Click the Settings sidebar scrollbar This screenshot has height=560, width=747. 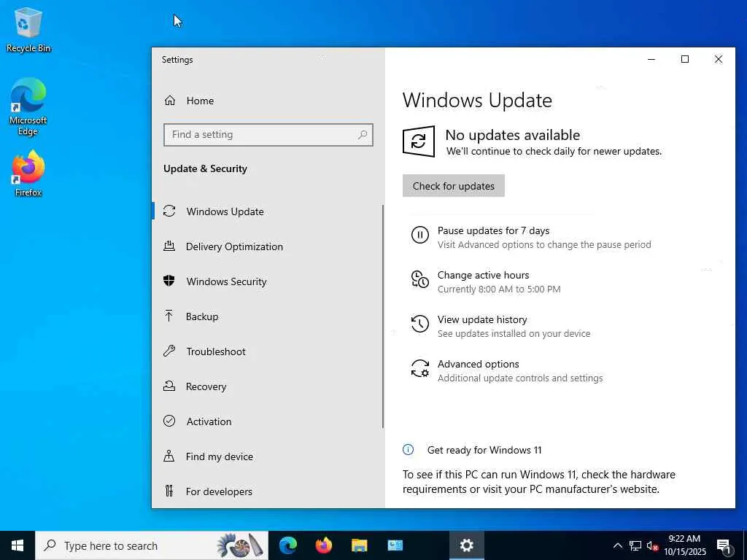(382, 316)
